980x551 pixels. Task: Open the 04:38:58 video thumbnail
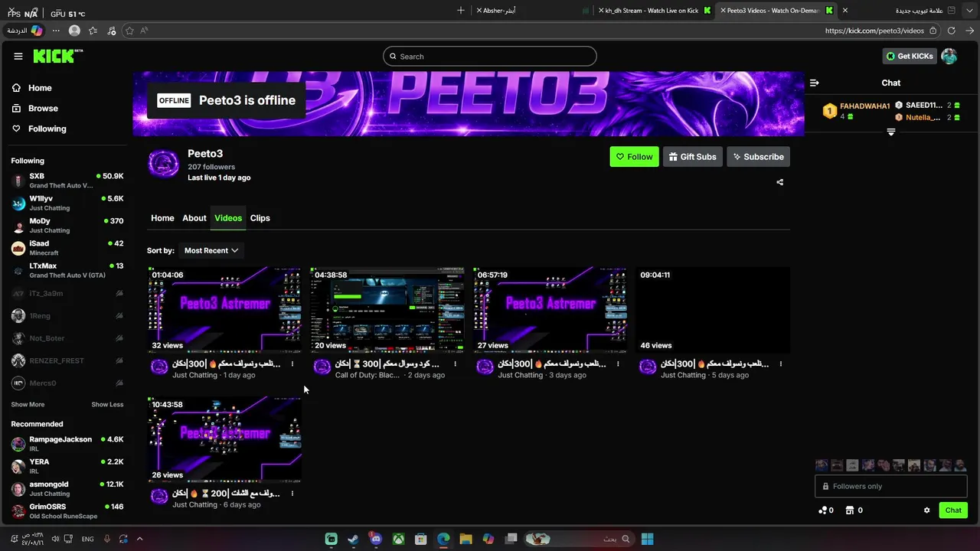[x=387, y=310]
